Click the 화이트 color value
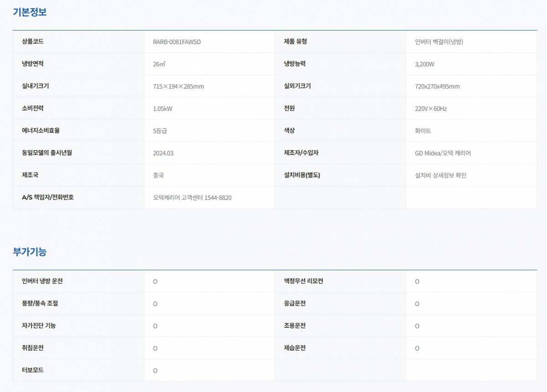The width and height of the screenshot is (547, 392). click(x=420, y=131)
